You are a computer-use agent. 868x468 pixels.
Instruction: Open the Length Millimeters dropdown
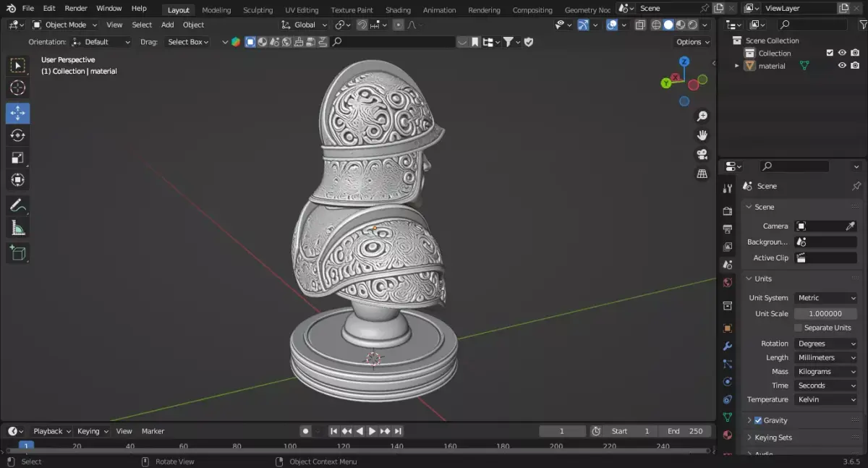point(826,357)
